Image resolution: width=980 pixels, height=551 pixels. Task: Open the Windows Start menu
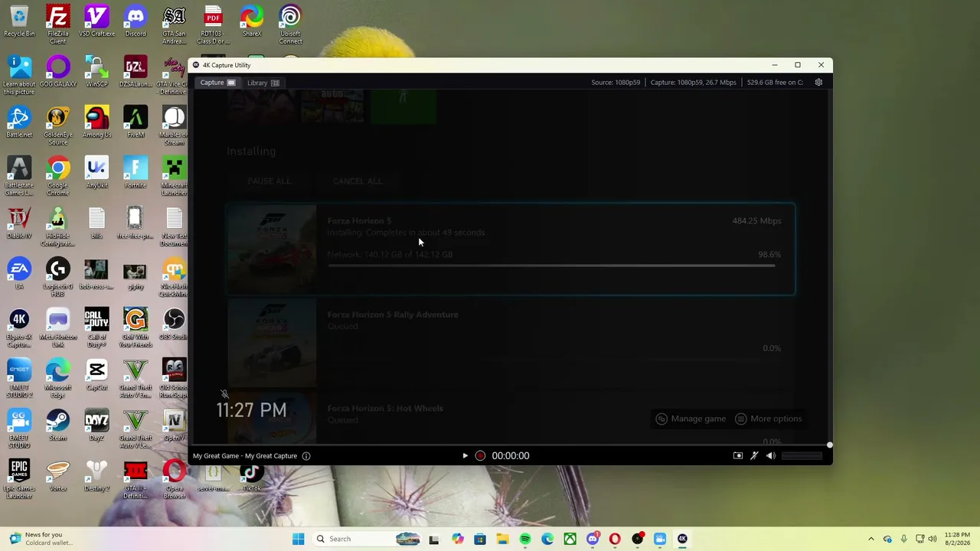click(299, 539)
